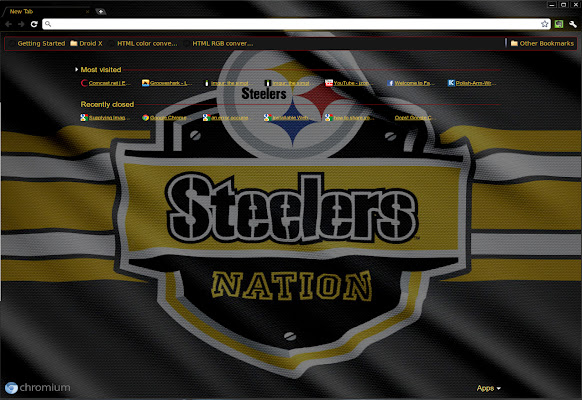Click the browser Back arrow
Screen dimensions: 582x400
pos(9,24)
